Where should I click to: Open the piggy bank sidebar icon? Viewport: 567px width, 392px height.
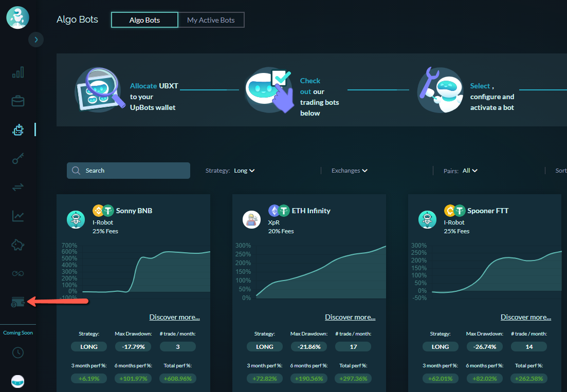pyautogui.click(x=18, y=245)
